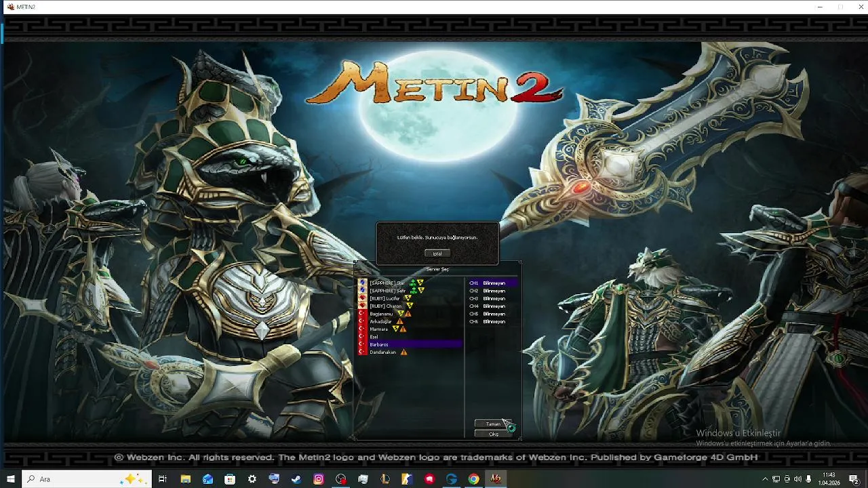Open the notification center with 2 notifications
This screenshot has height=488, width=868.
[x=854, y=479]
